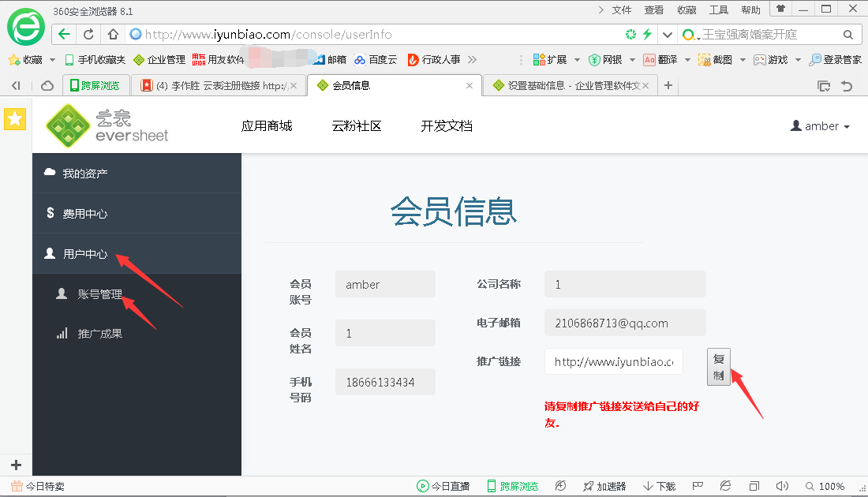Click the cloud icon left of tabs
This screenshot has width=868, height=497.
47,86
